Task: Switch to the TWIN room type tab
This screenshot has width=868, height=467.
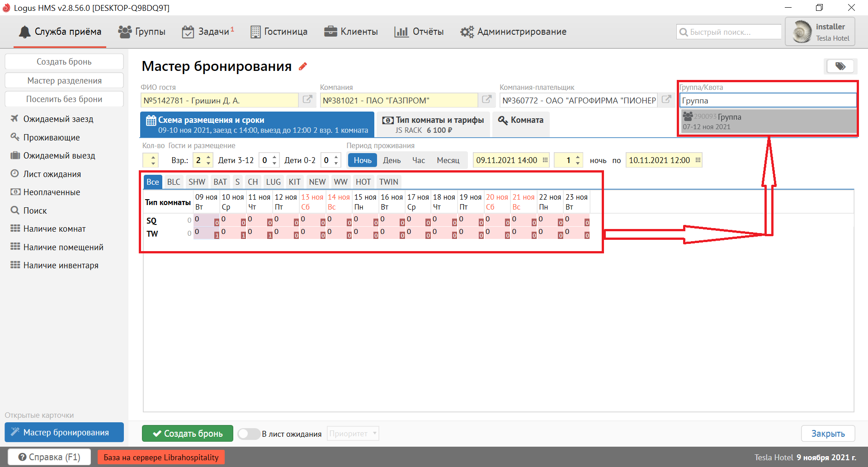Action: [388, 182]
